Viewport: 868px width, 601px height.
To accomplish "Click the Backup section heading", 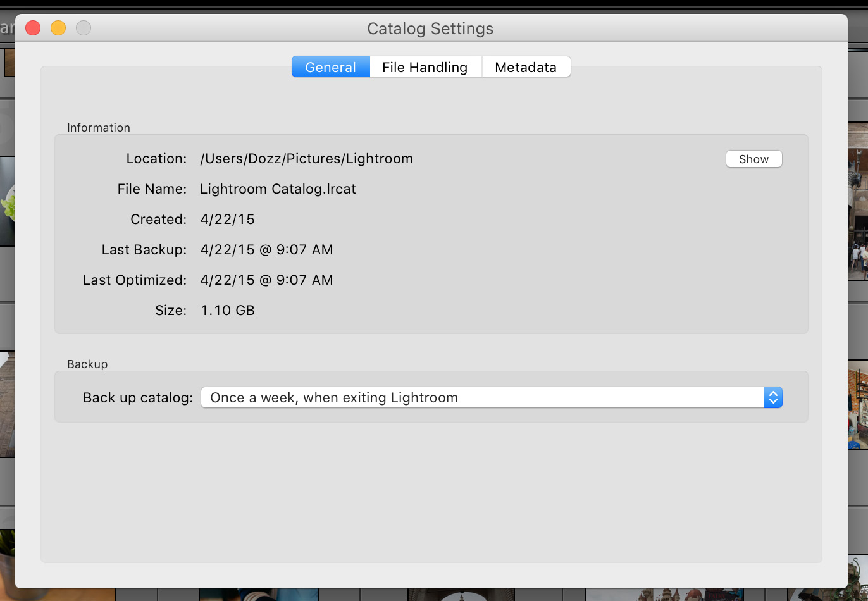I will click(87, 364).
